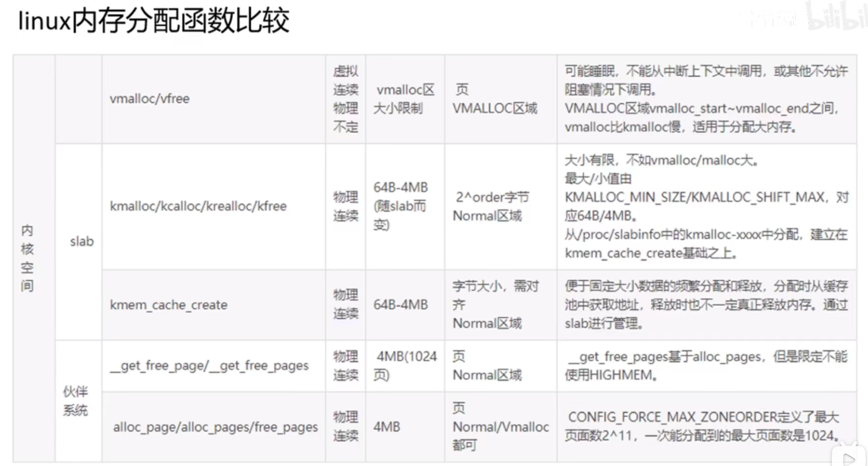Click the bilibili TV play icon
868x466 pixels.
coord(848,456)
